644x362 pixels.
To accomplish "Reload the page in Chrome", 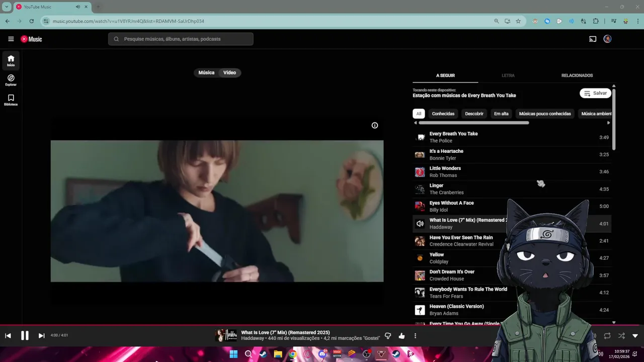I will [31, 21].
